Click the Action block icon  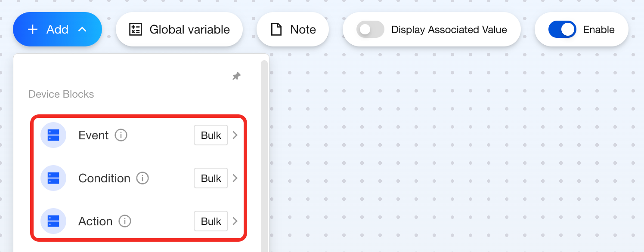click(53, 221)
